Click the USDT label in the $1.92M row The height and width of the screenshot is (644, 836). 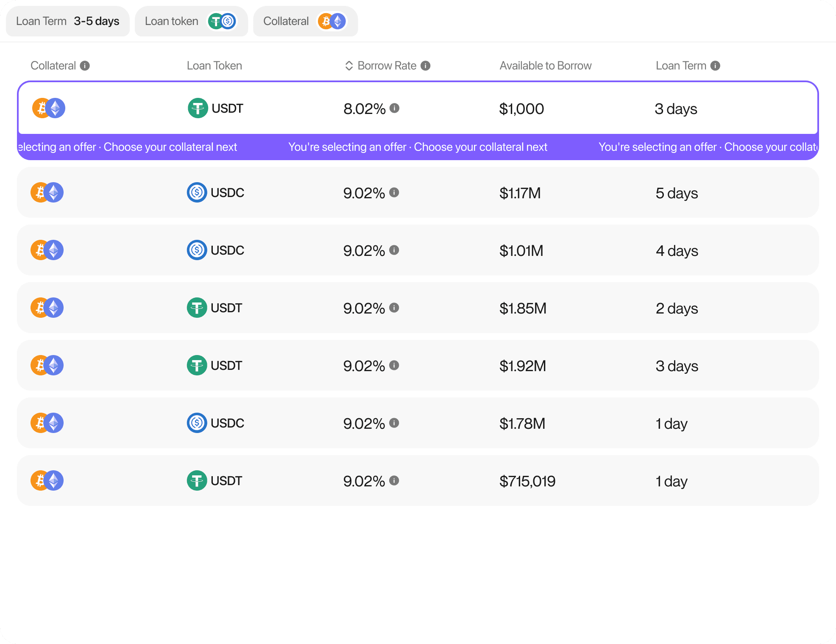pyautogui.click(x=226, y=366)
